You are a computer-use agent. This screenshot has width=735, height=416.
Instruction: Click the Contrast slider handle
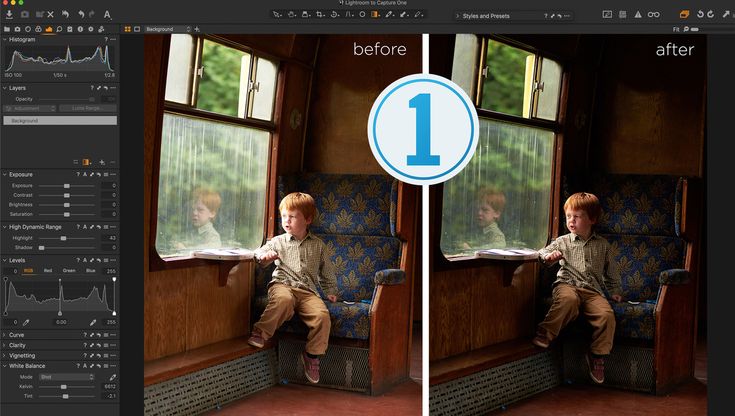(67, 195)
